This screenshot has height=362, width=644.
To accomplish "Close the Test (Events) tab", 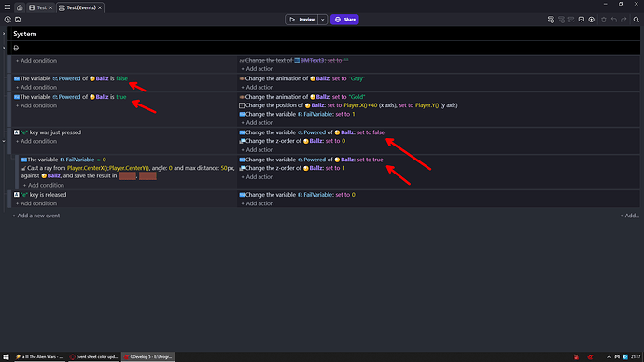I will 100,7.
